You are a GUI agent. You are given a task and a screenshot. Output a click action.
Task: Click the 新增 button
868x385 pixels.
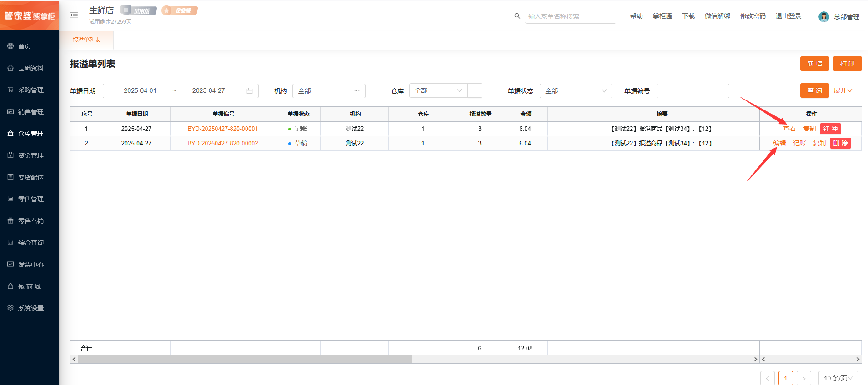tap(814, 64)
